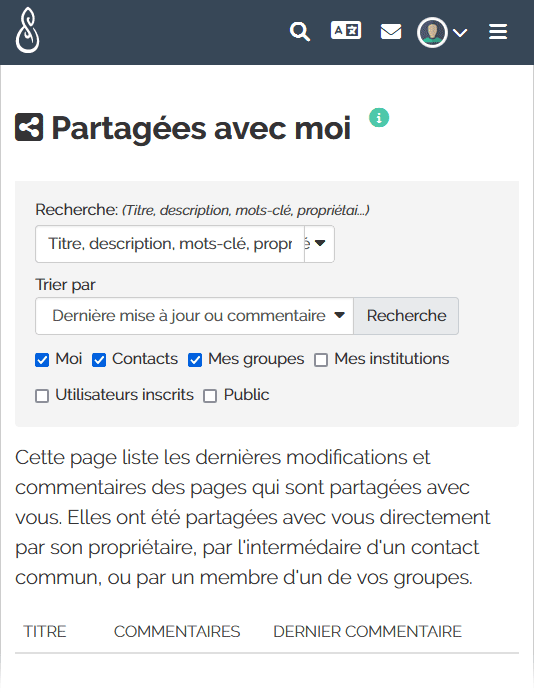Image resolution: width=534 pixels, height=694 pixels.
Task: Tick the Public checkbox
Action: tap(210, 396)
